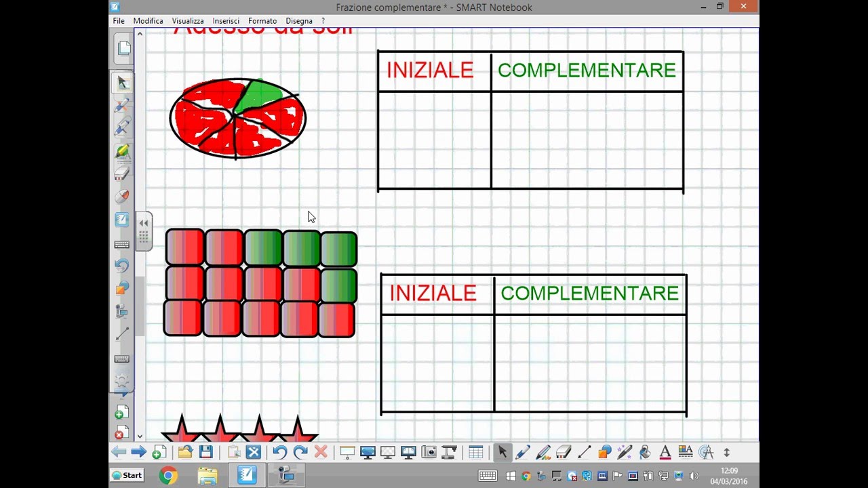Redo the action in bottom toolbar
Image resolution: width=868 pixels, height=488 pixels.
click(x=300, y=452)
